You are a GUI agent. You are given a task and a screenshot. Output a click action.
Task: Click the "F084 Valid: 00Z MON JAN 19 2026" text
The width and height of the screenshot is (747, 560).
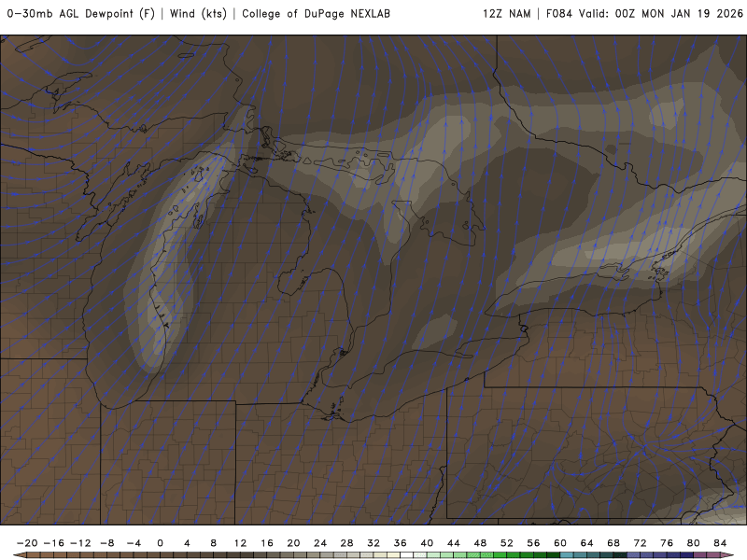point(644,14)
